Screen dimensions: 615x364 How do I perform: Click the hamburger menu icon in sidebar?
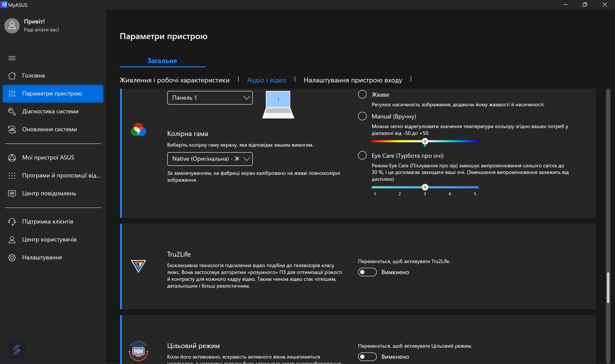point(12,58)
